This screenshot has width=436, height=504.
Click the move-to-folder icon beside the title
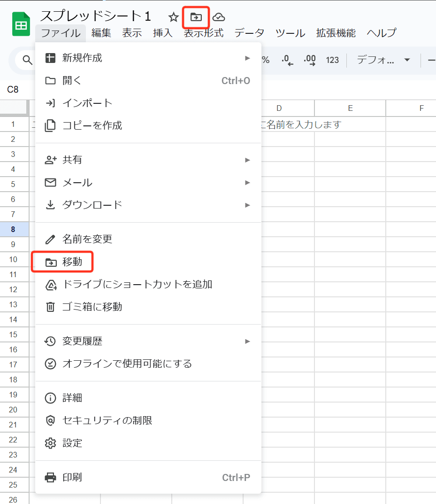(196, 16)
